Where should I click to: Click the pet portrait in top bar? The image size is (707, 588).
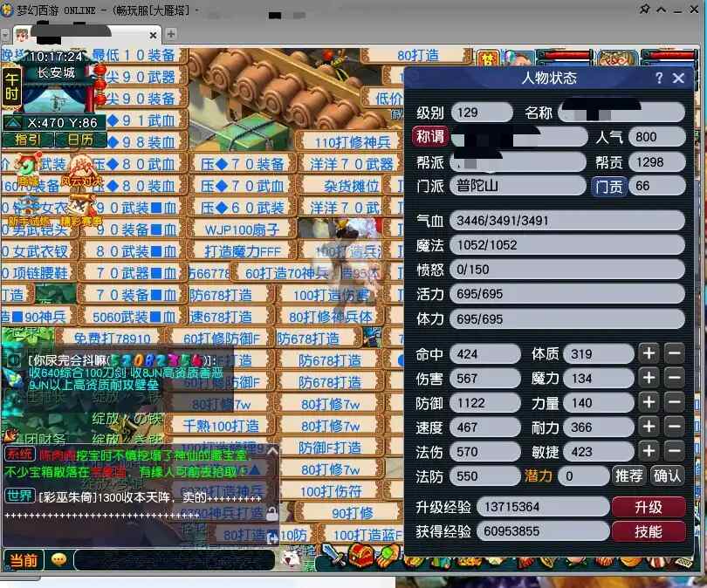click(617, 58)
